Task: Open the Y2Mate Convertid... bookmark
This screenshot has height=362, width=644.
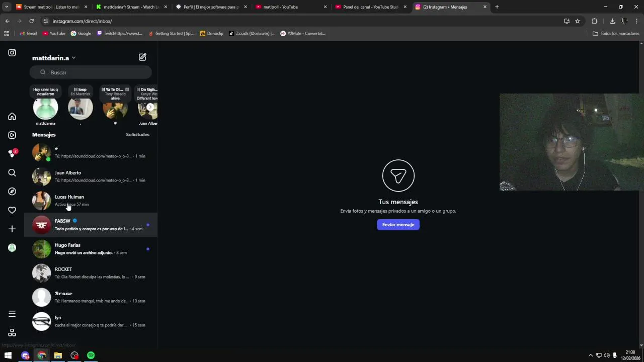Action: pos(303,34)
